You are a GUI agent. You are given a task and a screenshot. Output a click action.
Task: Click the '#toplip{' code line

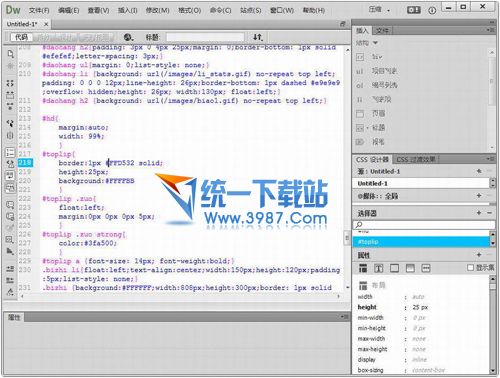[x=59, y=154]
